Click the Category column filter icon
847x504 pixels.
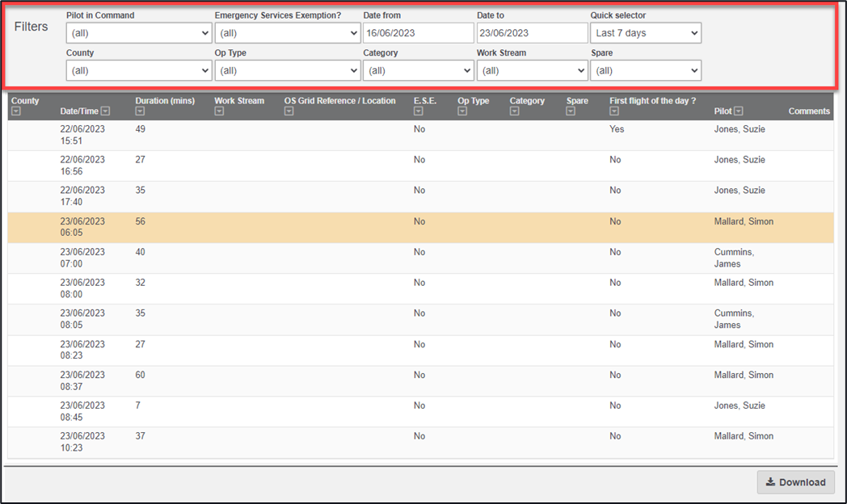515,111
